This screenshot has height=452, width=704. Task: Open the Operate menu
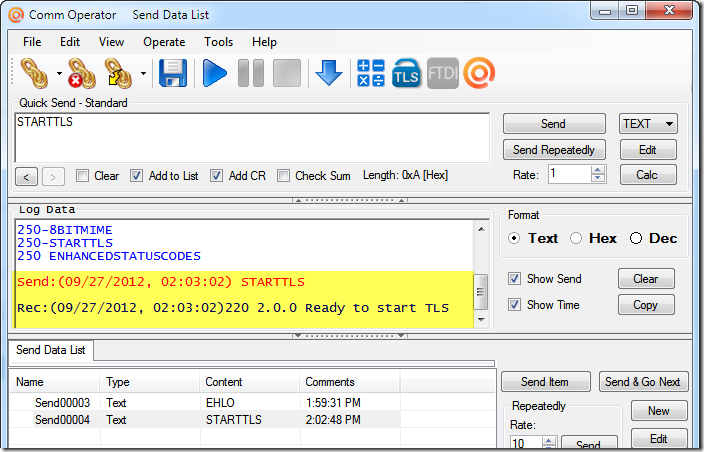(164, 42)
